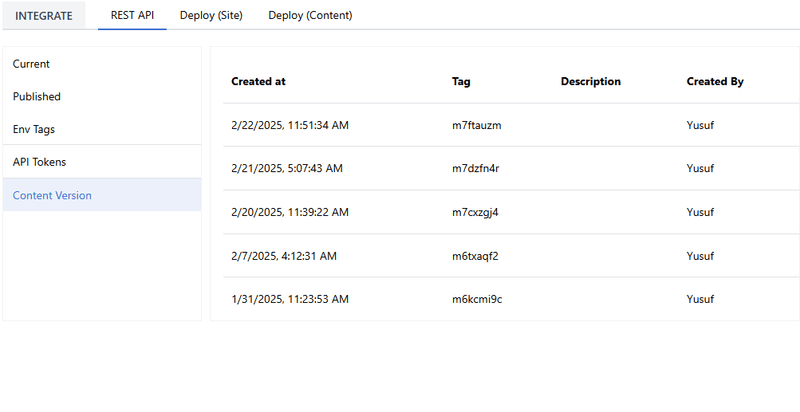
Task: Select Current in the sidebar
Action: click(31, 64)
